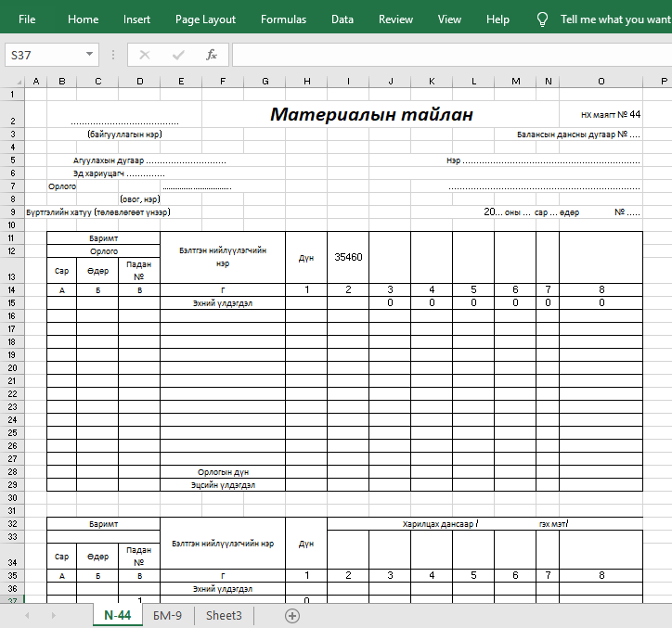This screenshot has width=672, height=628.
Task: Select column K header
Action: click(432, 82)
